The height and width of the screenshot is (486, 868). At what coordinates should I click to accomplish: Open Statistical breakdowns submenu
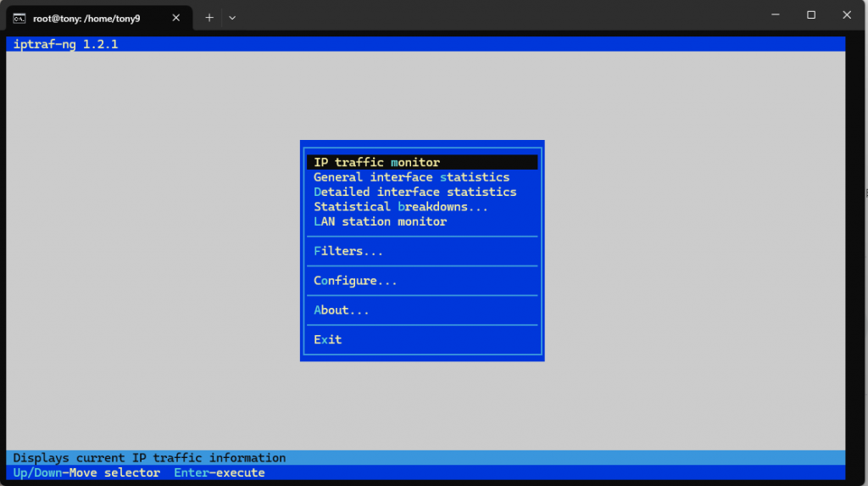click(422, 207)
